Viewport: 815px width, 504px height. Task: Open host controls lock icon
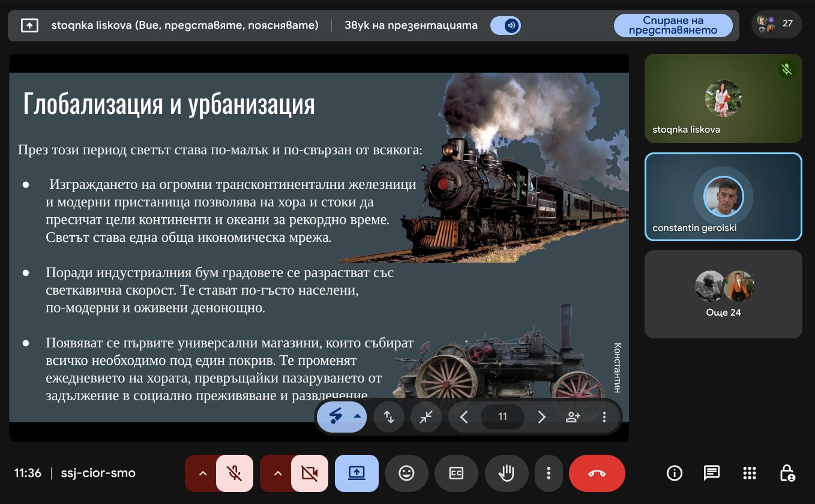coord(787,473)
